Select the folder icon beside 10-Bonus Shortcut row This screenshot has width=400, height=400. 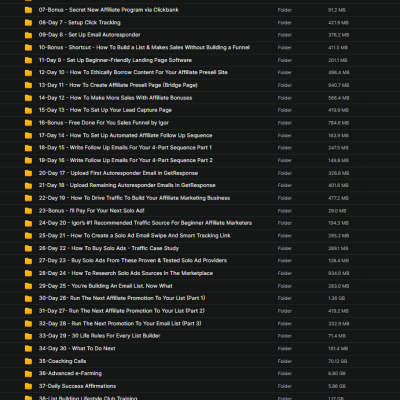point(29,48)
